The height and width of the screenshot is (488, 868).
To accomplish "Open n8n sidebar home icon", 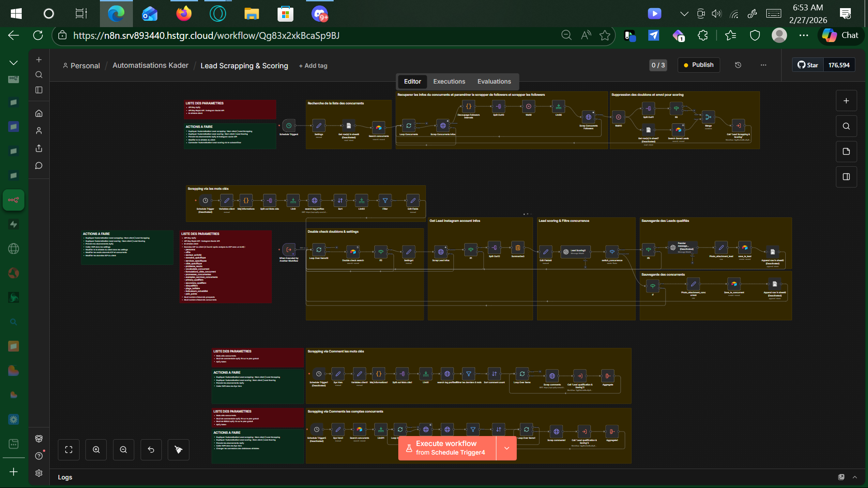I will 39,113.
